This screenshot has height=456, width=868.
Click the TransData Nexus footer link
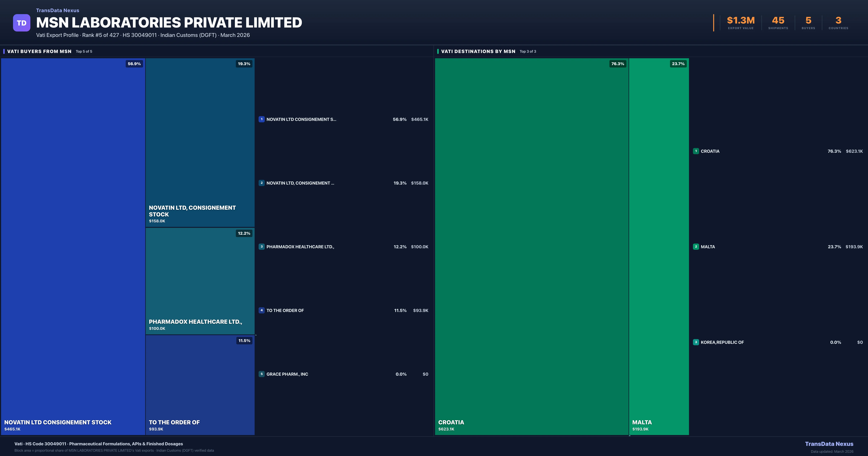[829, 444]
